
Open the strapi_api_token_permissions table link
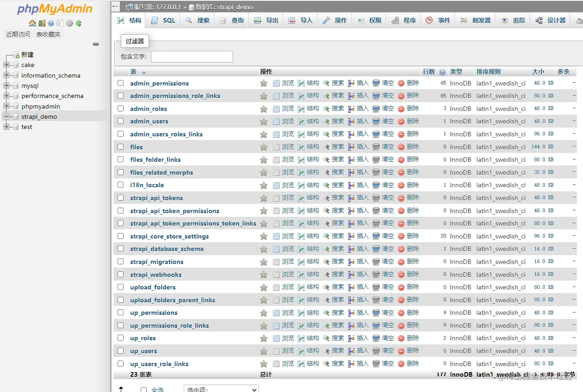tap(174, 211)
